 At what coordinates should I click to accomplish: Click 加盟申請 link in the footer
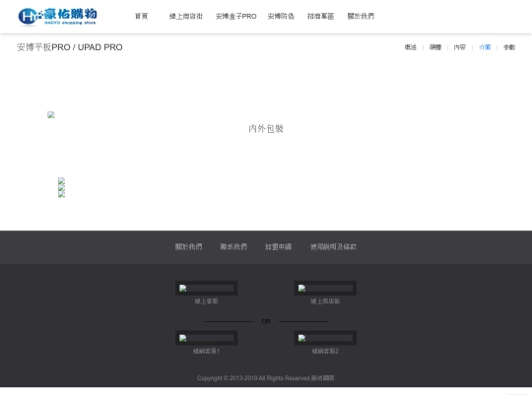coord(278,246)
